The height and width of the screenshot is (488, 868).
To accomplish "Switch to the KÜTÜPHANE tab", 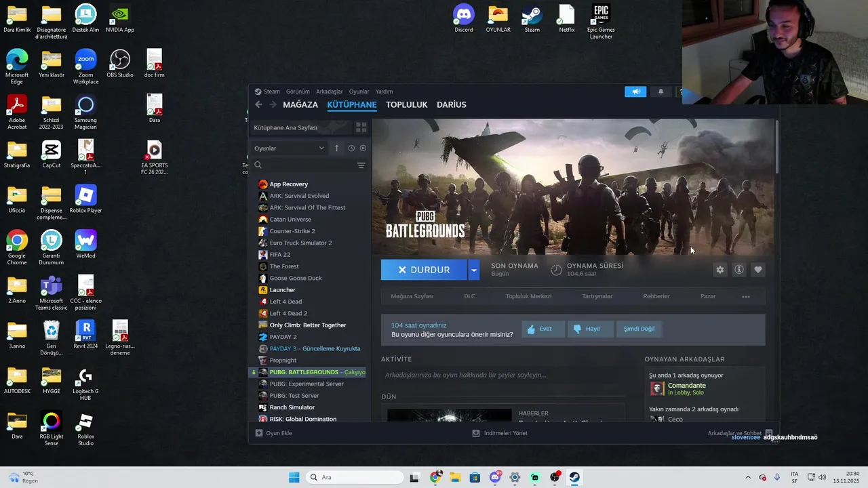I will tap(352, 104).
